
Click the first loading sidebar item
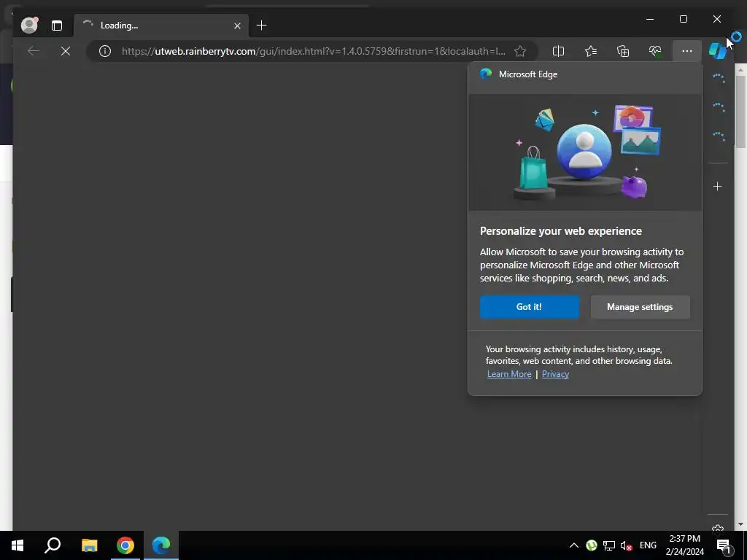(718, 78)
